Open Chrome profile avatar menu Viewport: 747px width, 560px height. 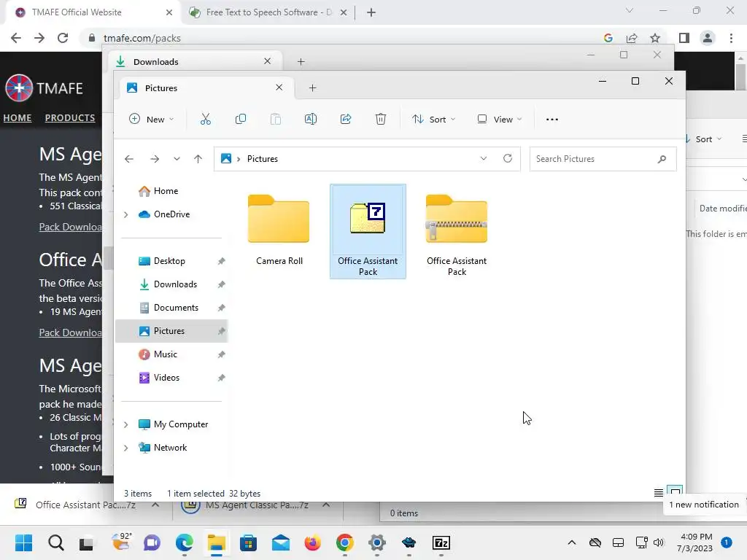click(708, 38)
